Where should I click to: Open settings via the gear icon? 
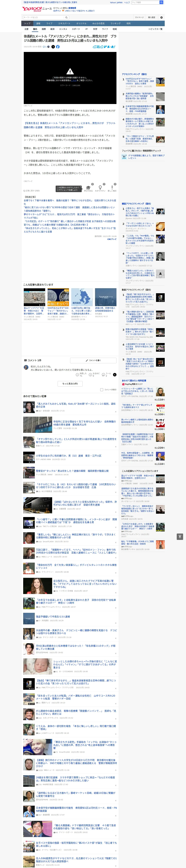[161, 18]
